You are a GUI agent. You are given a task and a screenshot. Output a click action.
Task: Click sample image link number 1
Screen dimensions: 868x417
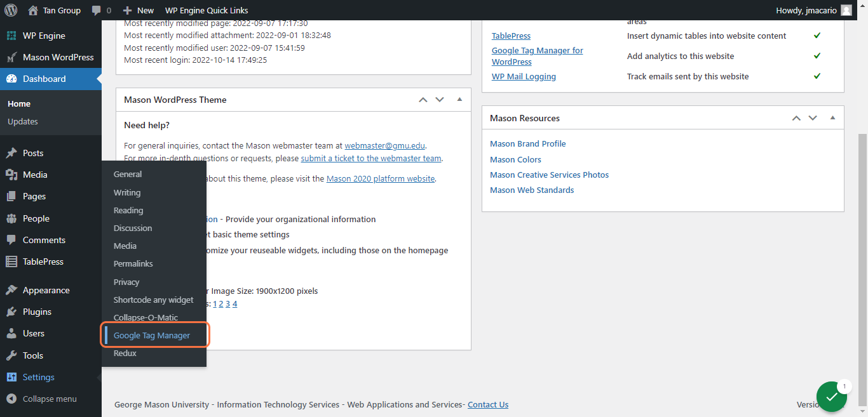214,304
